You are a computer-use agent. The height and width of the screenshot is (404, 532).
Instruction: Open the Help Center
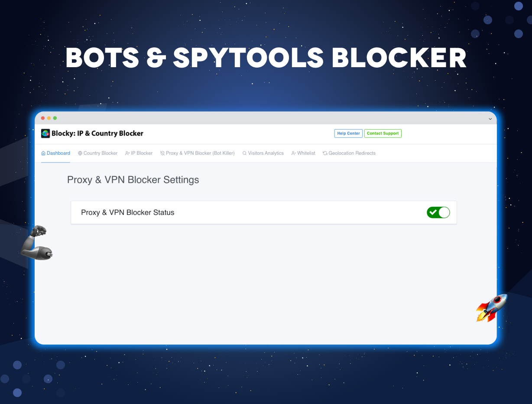click(x=348, y=134)
